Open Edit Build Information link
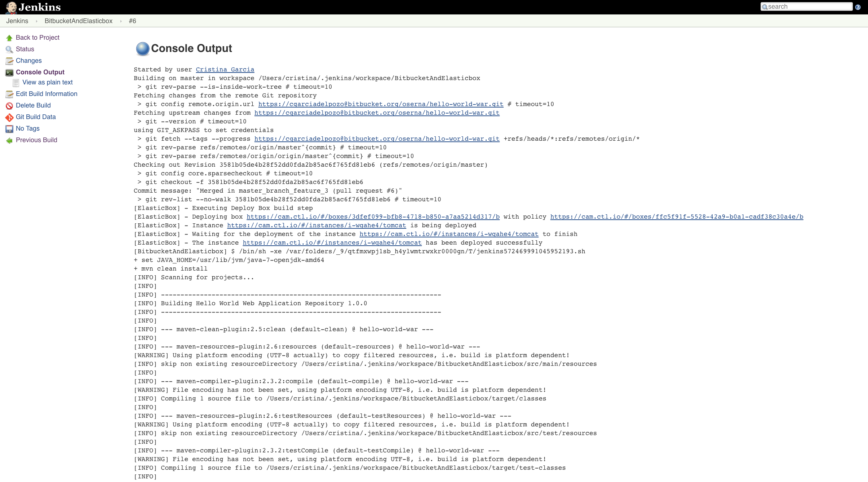 46,94
